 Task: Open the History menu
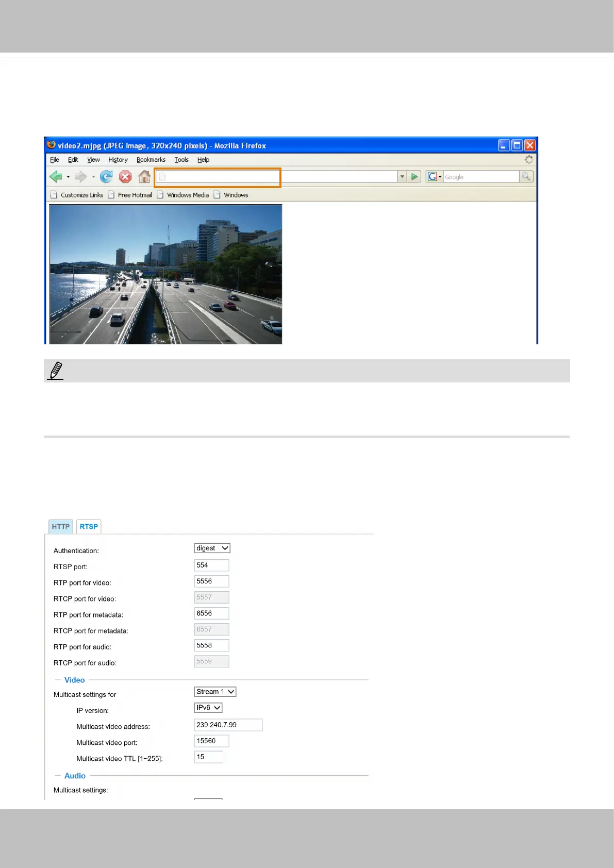coord(118,160)
